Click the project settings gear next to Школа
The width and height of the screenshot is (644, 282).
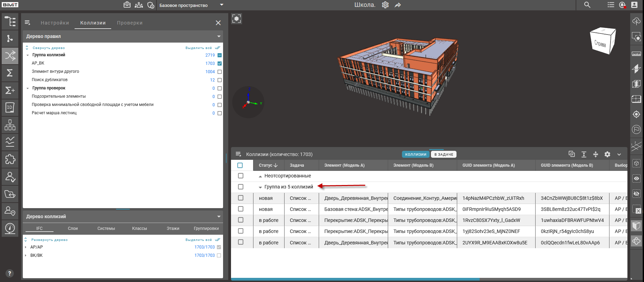tap(385, 5)
